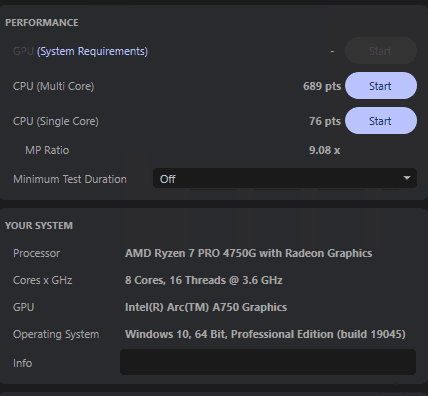Open the Minimum Test Duration dropdown
Viewport: 428px width, 396px height.
coord(285,178)
